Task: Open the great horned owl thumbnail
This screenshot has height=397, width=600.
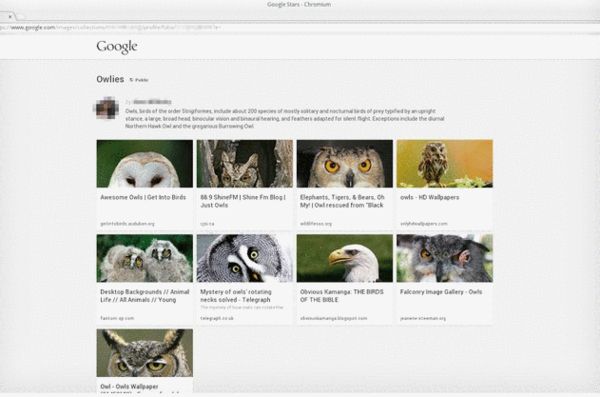Action: [145, 353]
